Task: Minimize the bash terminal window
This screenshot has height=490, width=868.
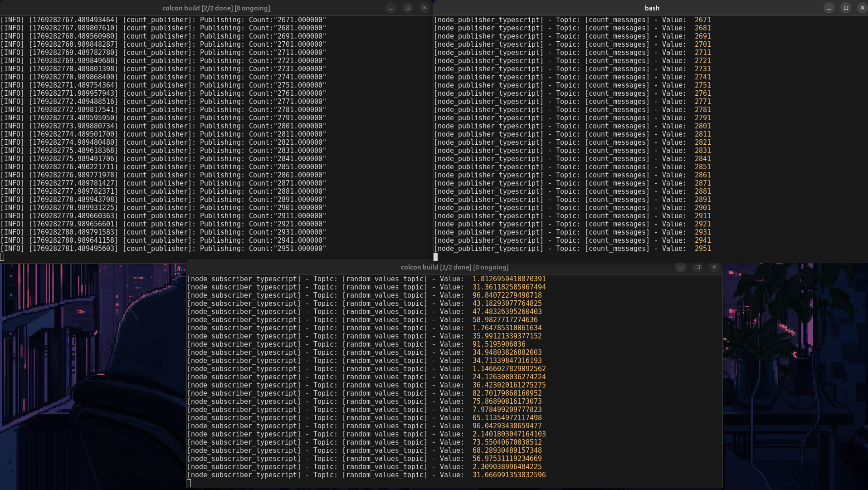Action: [829, 8]
